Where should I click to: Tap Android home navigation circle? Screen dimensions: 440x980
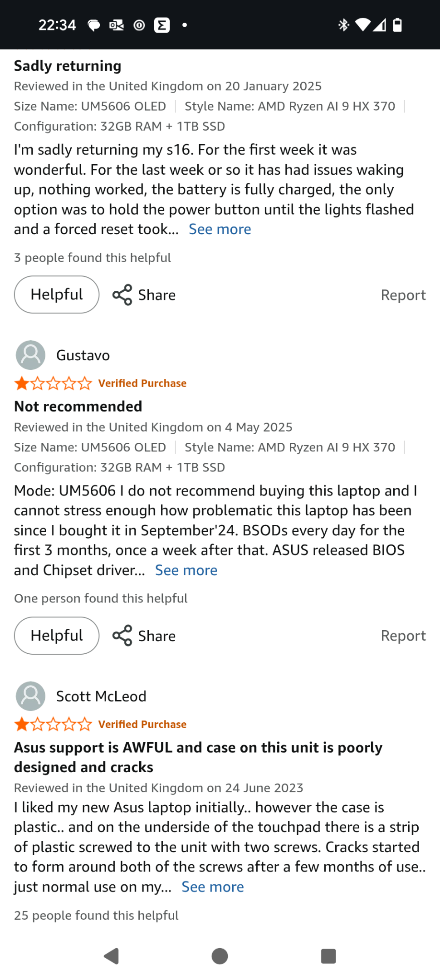(220, 956)
